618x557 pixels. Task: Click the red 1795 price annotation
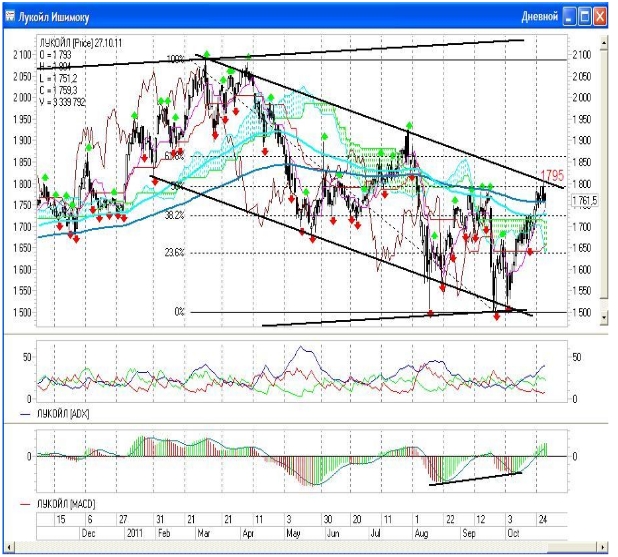[x=551, y=175]
